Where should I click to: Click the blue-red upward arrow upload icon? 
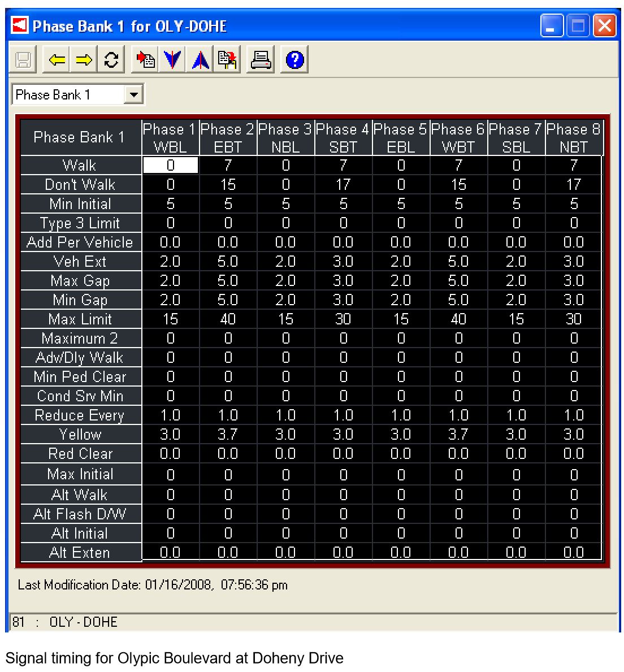(200, 59)
